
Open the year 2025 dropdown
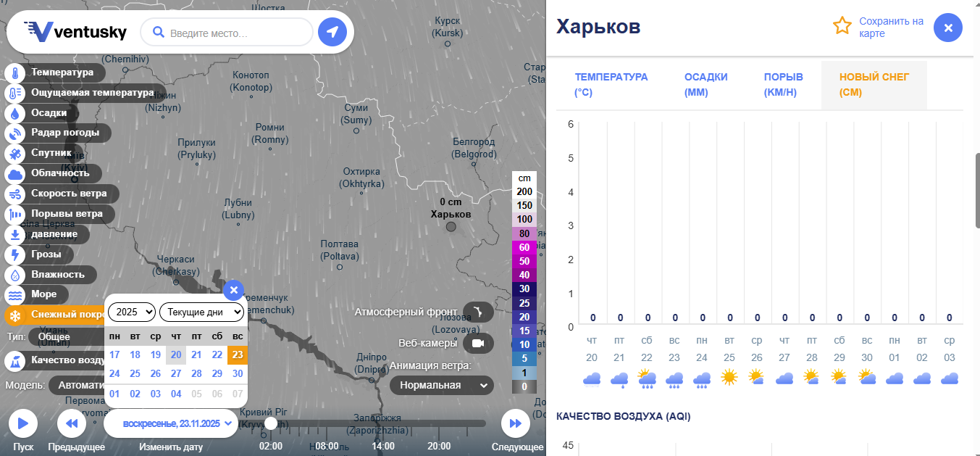[132, 312]
